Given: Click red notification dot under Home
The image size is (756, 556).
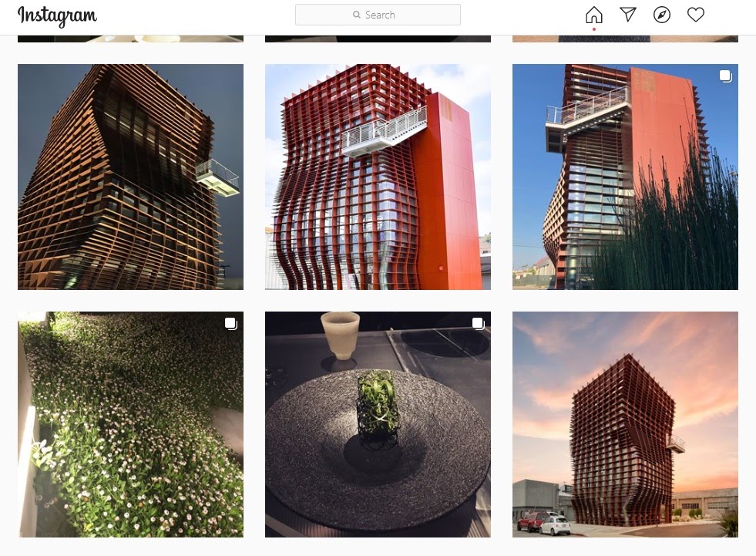Looking at the screenshot, I should [594, 29].
